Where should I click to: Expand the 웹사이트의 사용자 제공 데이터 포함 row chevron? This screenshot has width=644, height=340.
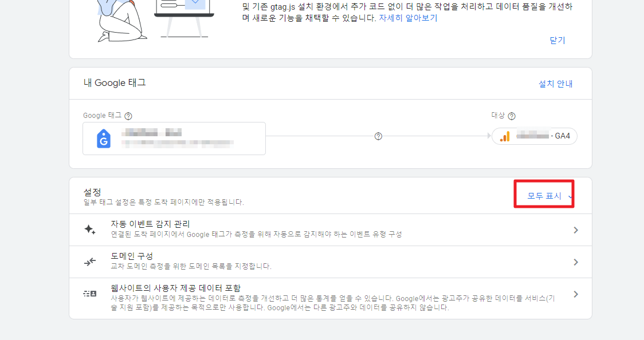pos(576,294)
